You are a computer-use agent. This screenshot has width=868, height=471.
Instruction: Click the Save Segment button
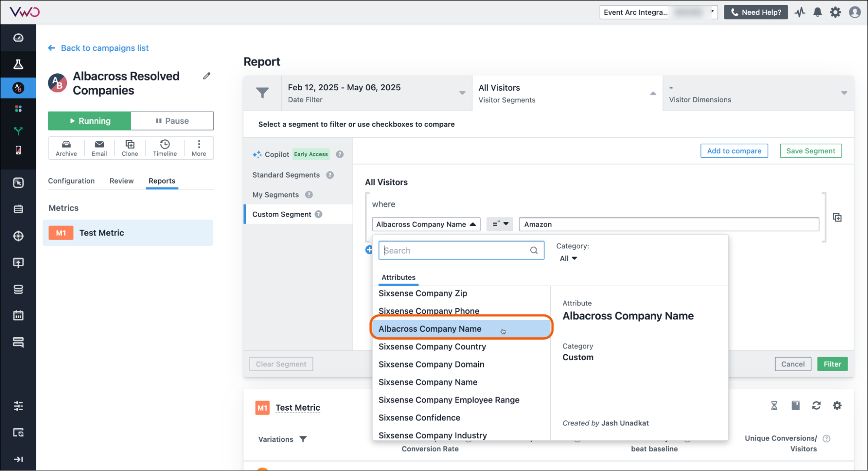pyautogui.click(x=810, y=151)
